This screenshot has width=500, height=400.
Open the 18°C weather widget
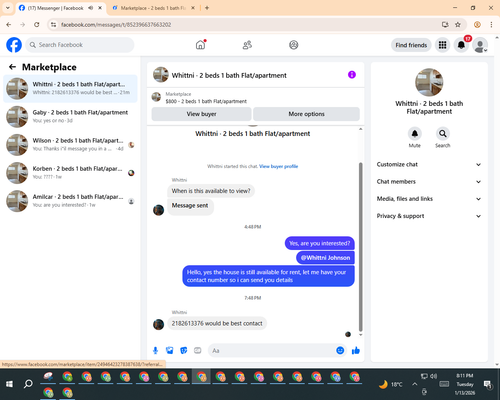click(390, 384)
